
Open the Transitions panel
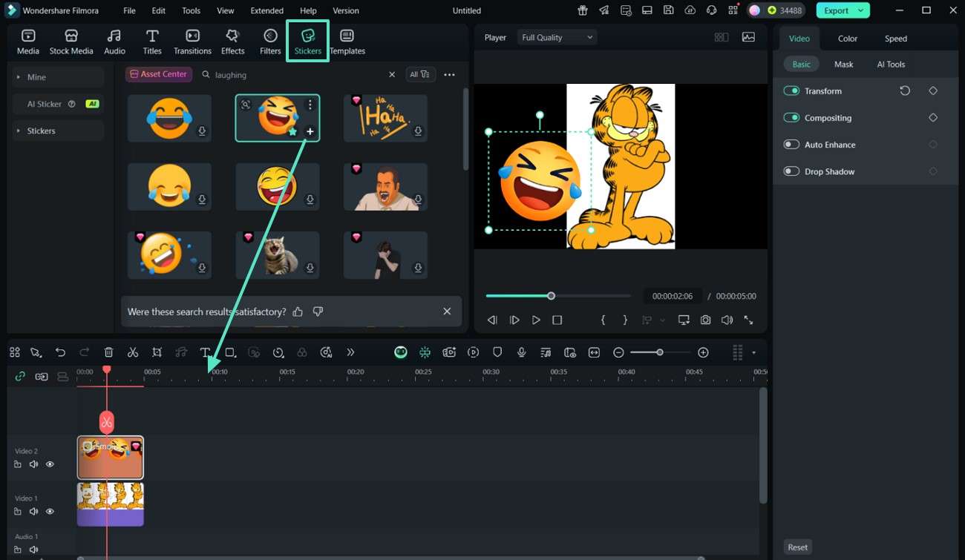(x=192, y=42)
